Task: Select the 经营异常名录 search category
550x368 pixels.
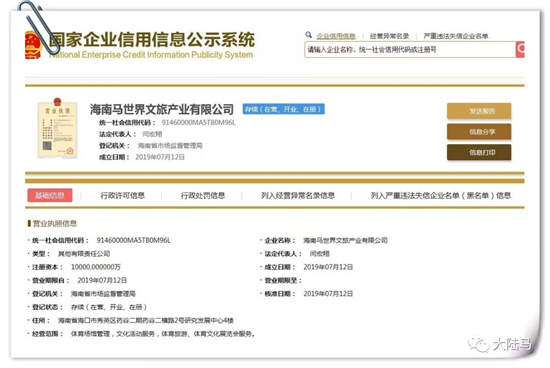Action: 389,36
